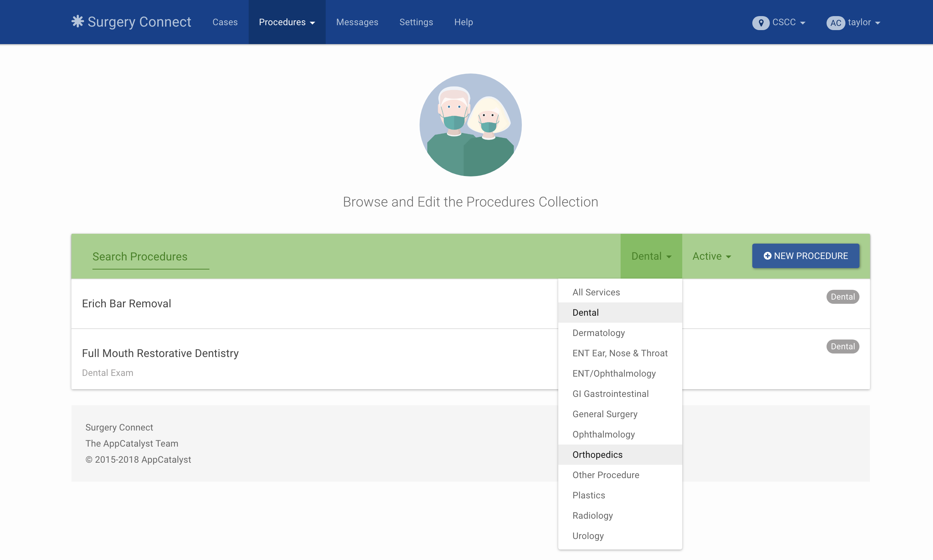933x560 pixels.
Task: Open the Messages page
Action: click(x=357, y=22)
